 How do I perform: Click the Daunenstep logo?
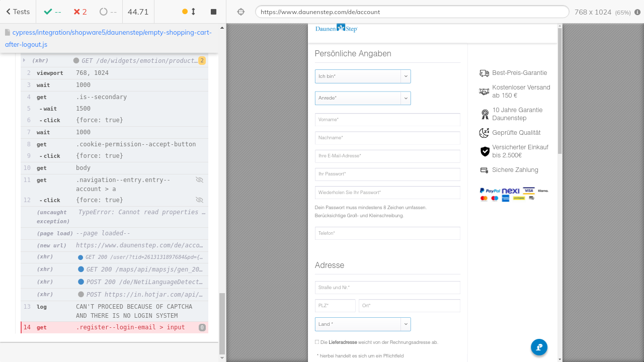click(336, 29)
